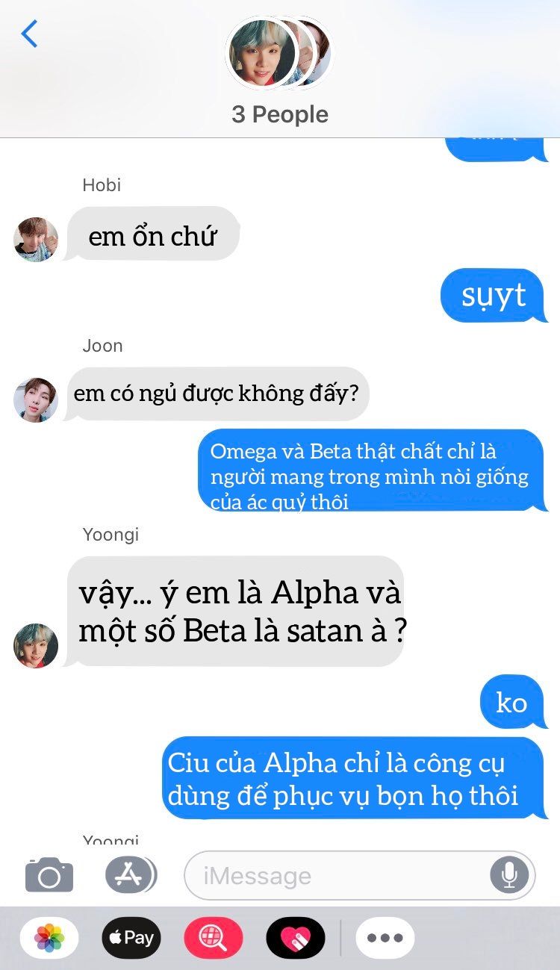Tap the group avatar cluster
Screen dimensions: 560x970
pyautogui.click(x=279, y=53)
